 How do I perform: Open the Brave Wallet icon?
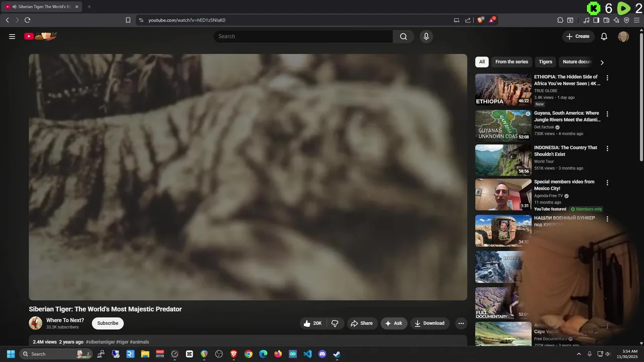pos(606,20)
